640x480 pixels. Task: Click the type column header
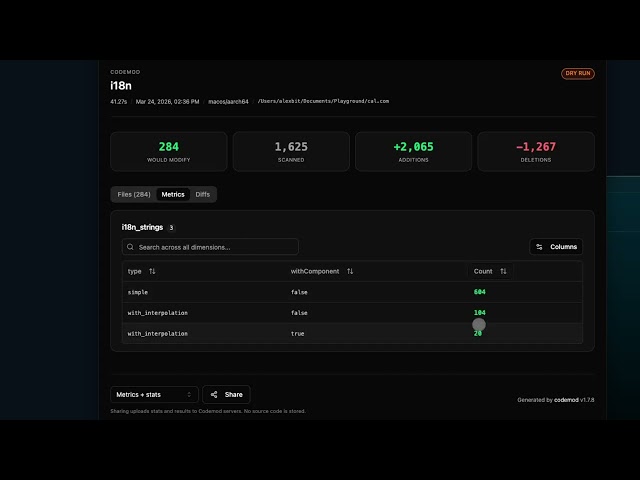(x=134, y=271)
